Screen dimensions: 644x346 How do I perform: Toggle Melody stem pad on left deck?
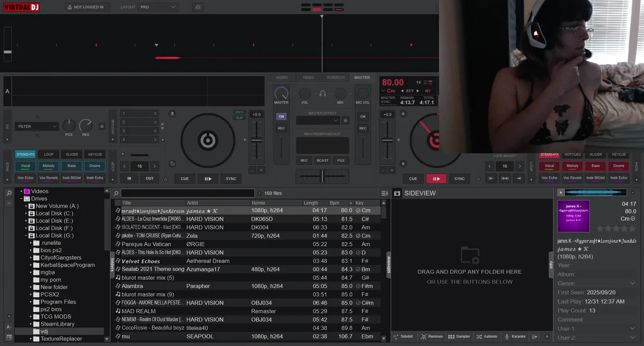click(49, 166)
